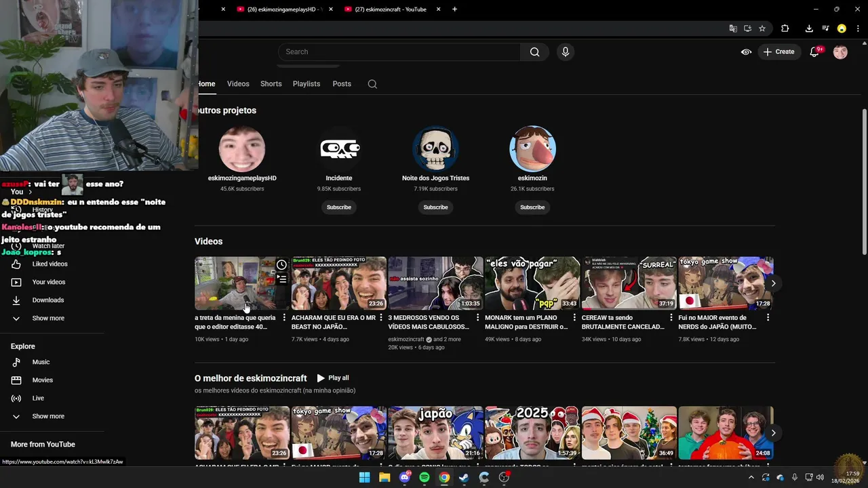Click Watch later clock on first video thumbnail
The height and width of the screenshot is (488, 868).
pyautogui.click(x=281, y=264)
